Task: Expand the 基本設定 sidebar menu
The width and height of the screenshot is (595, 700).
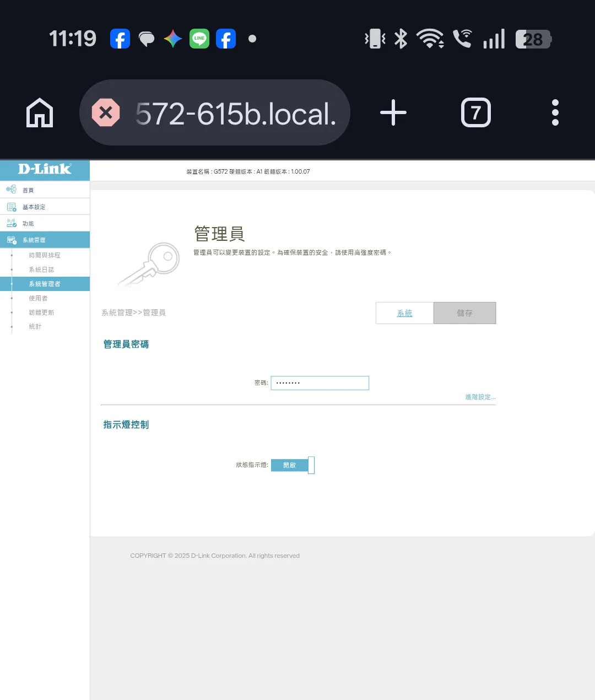Action: 45,207
